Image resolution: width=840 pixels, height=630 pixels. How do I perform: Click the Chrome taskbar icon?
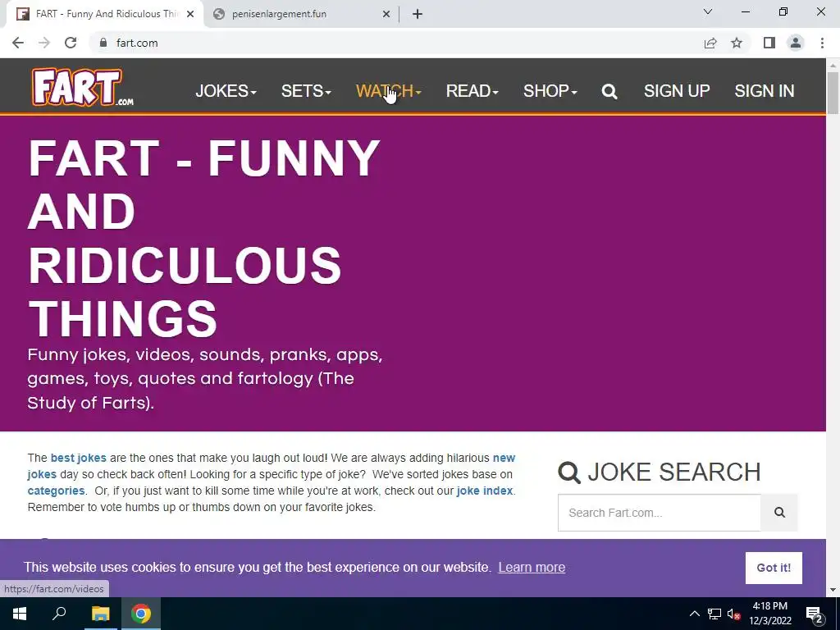[x=141, y=614]
